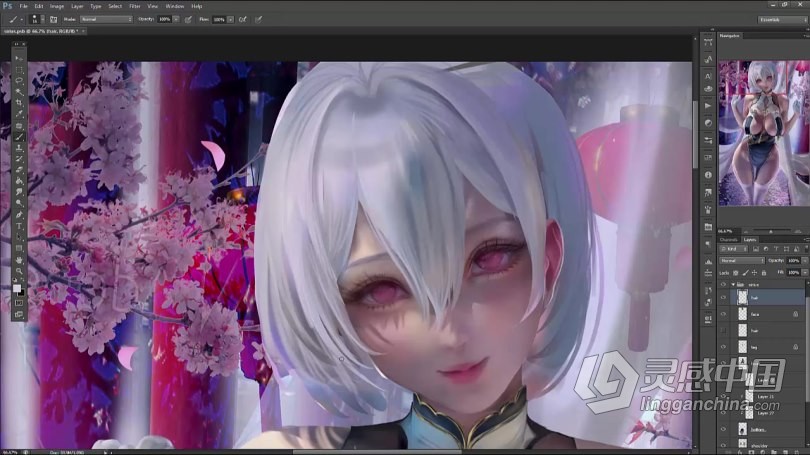Screen dimensions: 810x455
Task: Filter layers by type text
Action: click(x=776, y=249)
